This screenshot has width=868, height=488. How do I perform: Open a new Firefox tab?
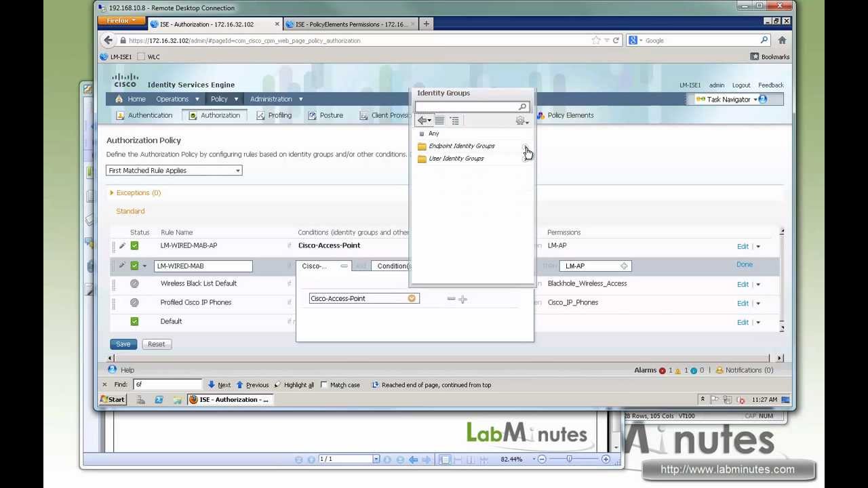point(426,24)
